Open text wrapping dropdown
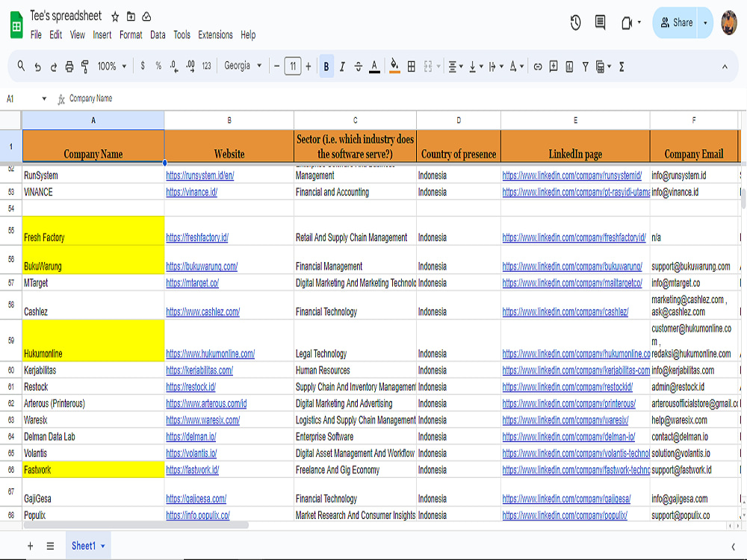 pos(495,66)
